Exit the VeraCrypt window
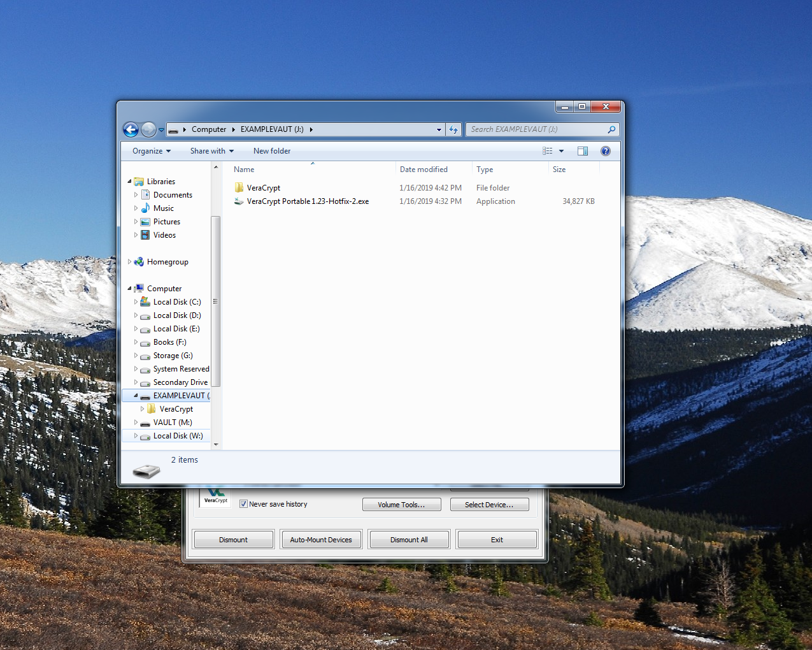The height and width of the screenshot is (650, 812). click(x=497, y=540)
